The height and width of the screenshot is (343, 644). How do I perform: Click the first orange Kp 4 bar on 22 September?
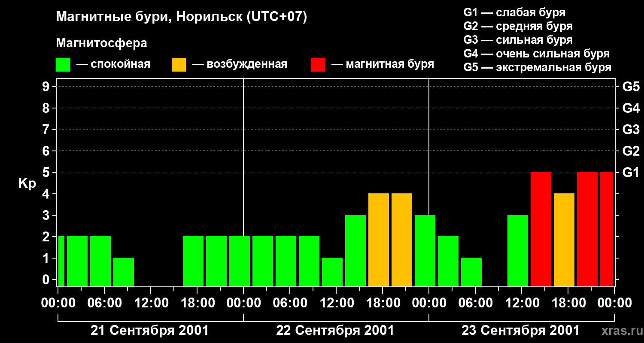(379, 240)
